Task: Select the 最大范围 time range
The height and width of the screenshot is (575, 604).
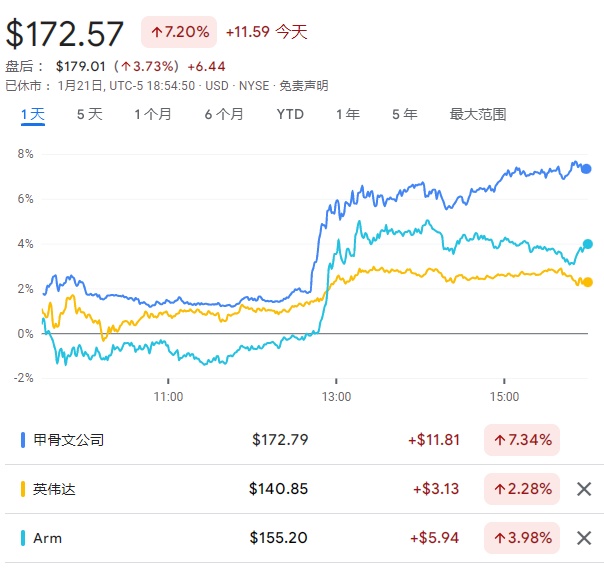Action: pyautogui.click(x=478, y=114)
